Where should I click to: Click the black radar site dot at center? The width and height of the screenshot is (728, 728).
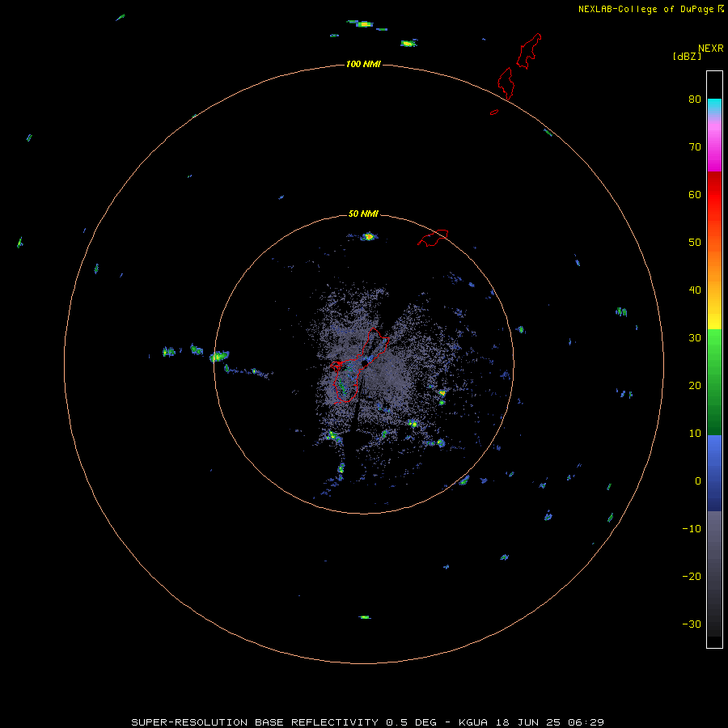[x=365, y=363]
